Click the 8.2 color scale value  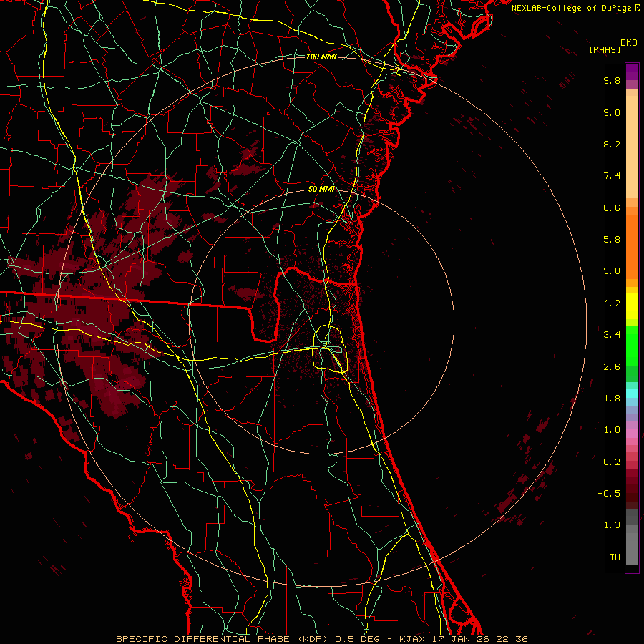(x=612, y=144)
